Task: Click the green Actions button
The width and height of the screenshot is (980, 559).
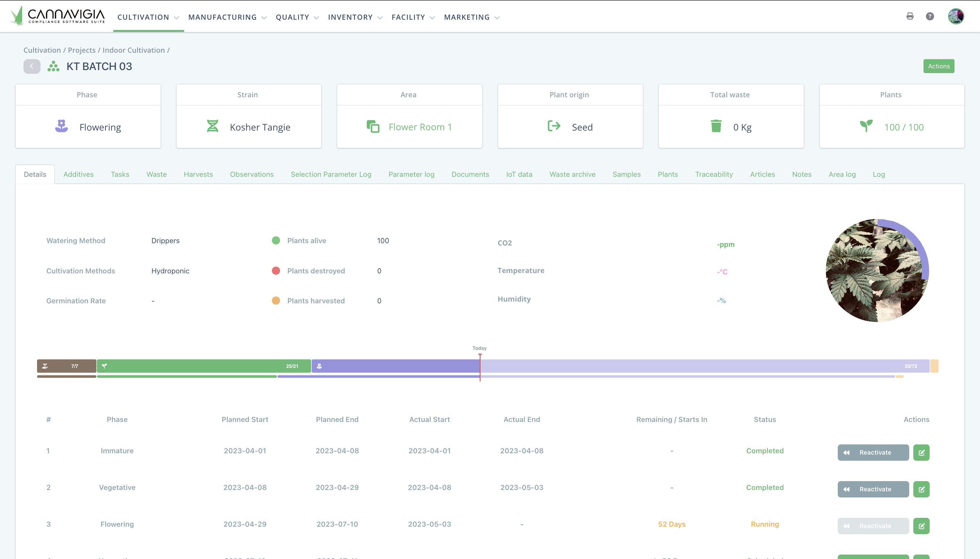Action: [938, 66]
